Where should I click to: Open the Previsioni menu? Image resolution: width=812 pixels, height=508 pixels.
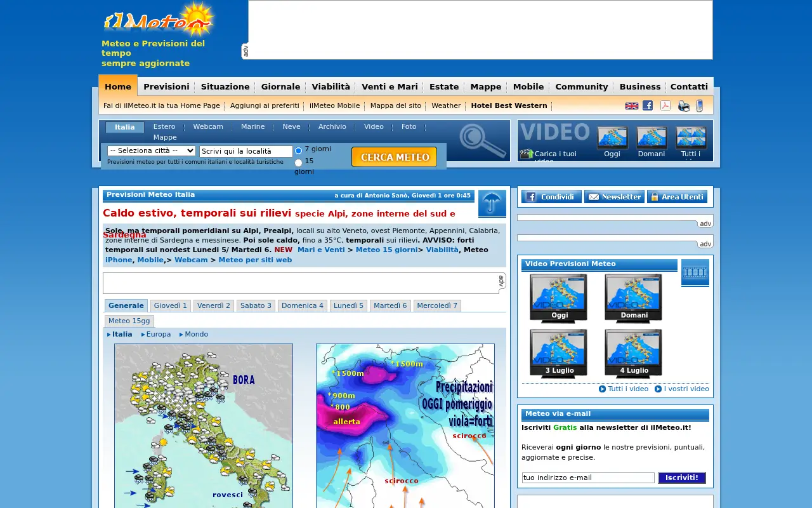[166, 87]
